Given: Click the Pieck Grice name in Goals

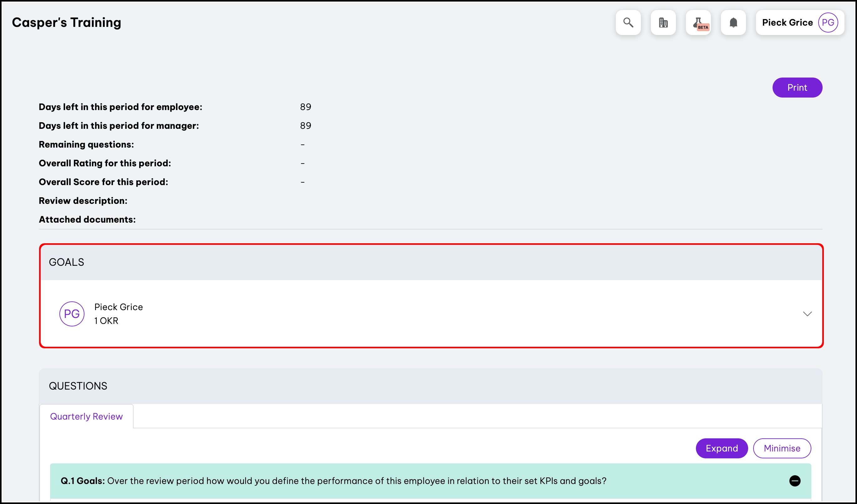Looking at the screenshot, I should (118, 307).
